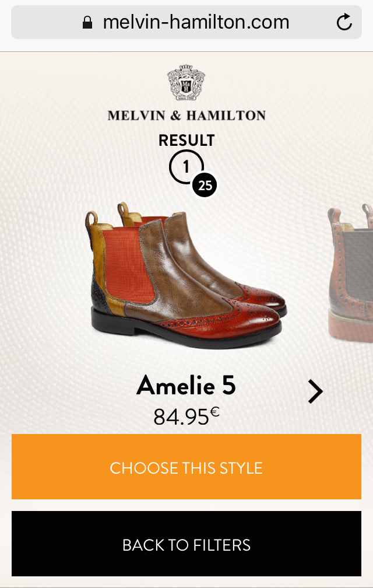Viewport: 373px width, 588px height.
Task: Tap the padlock security icon
Action: tap(87, 23)
